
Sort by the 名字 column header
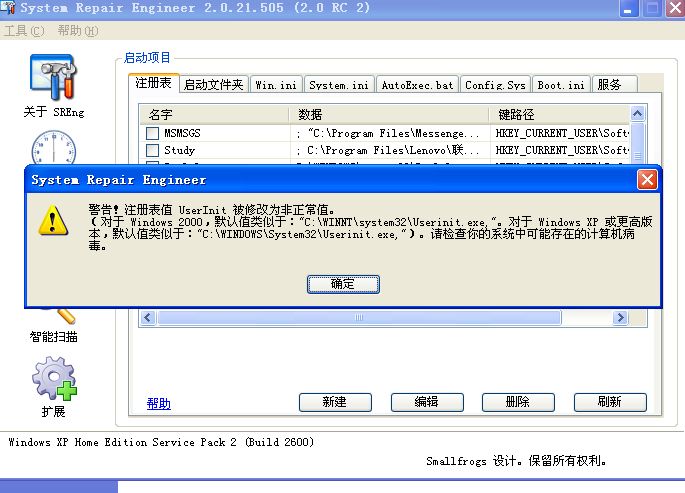click(x=214, y=114)
